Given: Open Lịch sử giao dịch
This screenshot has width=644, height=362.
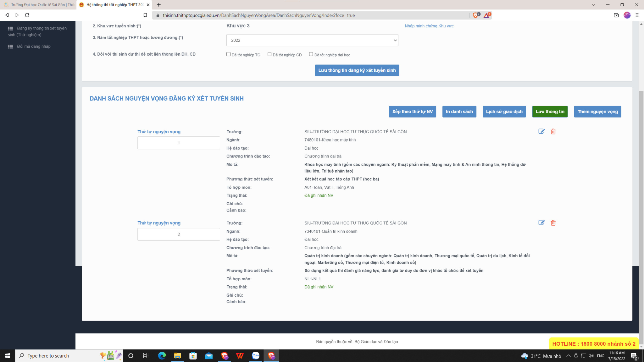Looking at the screenshot, I should click(504, 112).
